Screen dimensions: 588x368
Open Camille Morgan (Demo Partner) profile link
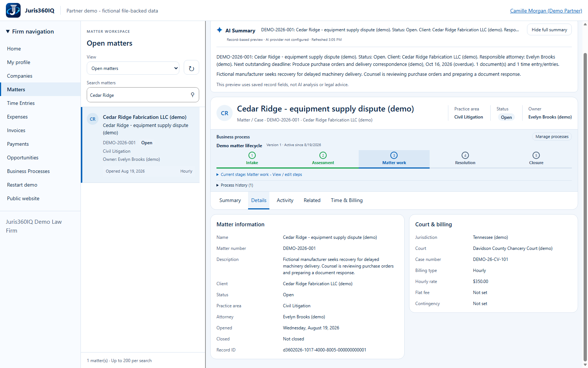546,11
